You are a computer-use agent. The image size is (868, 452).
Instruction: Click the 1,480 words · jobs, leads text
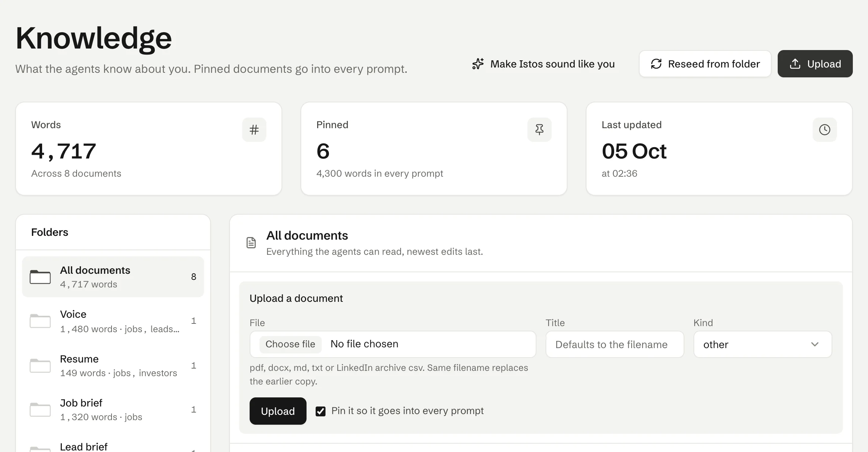[x=120, y=329]
